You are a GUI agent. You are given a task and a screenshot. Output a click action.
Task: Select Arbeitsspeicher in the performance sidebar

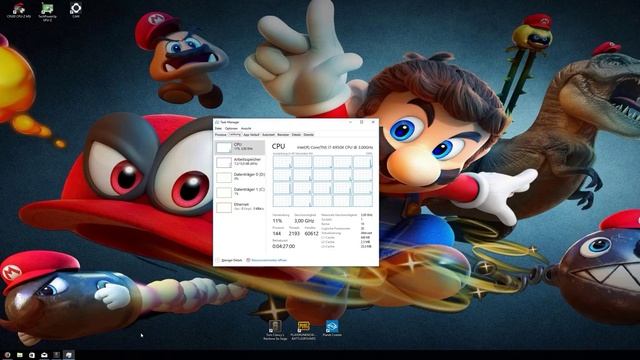pyautogui.click(x=240, y=162)
